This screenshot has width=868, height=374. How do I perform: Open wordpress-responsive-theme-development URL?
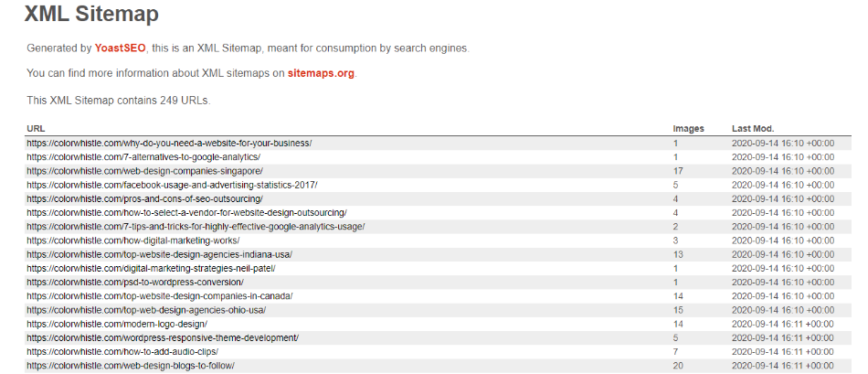coord(163,337)
